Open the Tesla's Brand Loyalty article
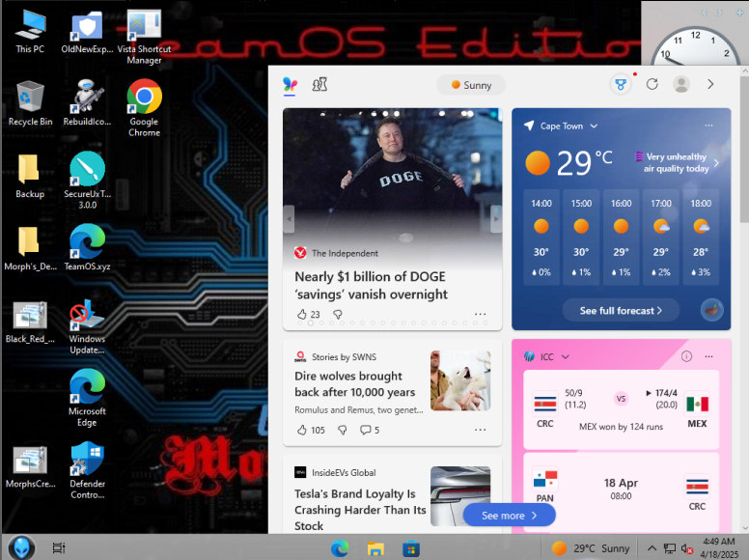Viewport: 749px width, 560px height. pyautogui.click(x=360, y=510)
